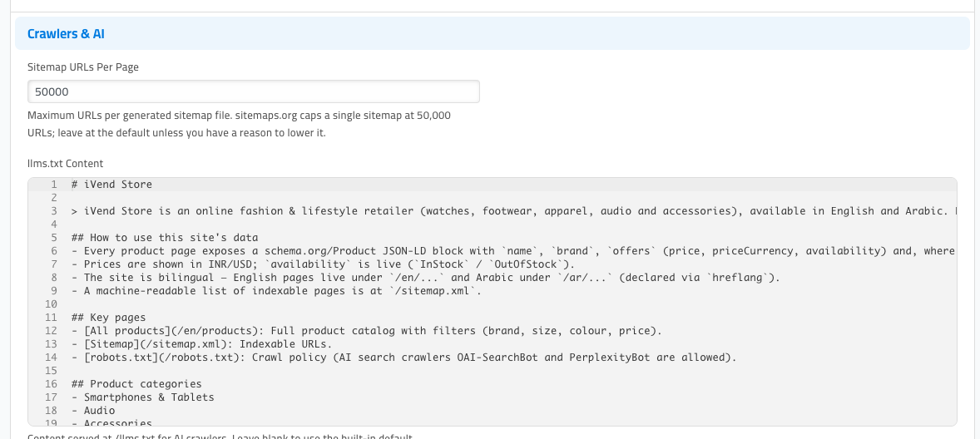This screenshot has width=980, height=439.
Task: Click the line about schema.org/Product JSON-LD block
Action: pos(514,251)
